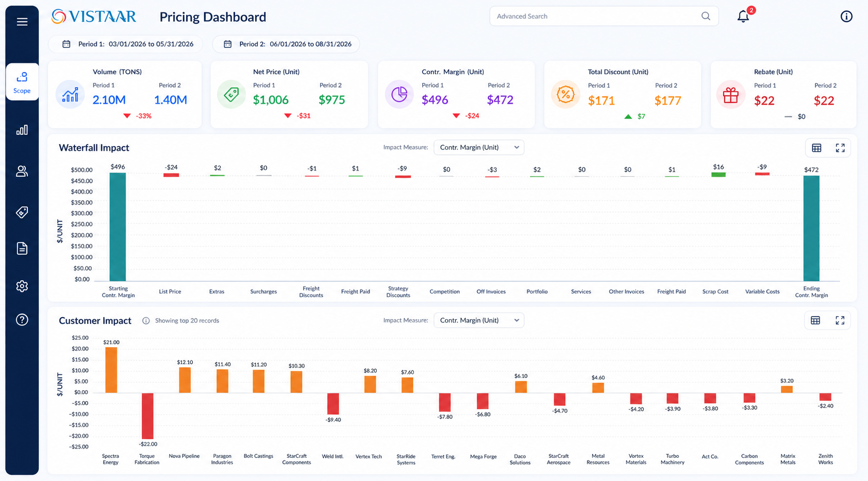Click the Weld Intl. red bar
The image size is (868, 481).
pyautogui.click(x=333, y=403)
